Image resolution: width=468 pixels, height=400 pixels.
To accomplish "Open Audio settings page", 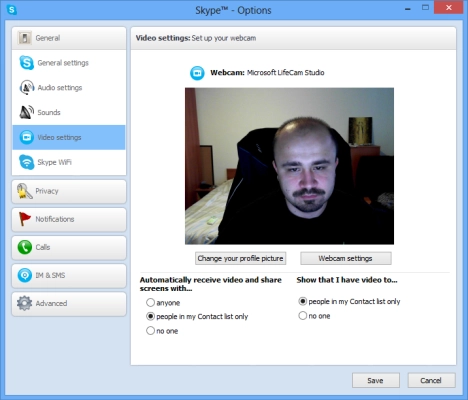I will coord(69,88).
